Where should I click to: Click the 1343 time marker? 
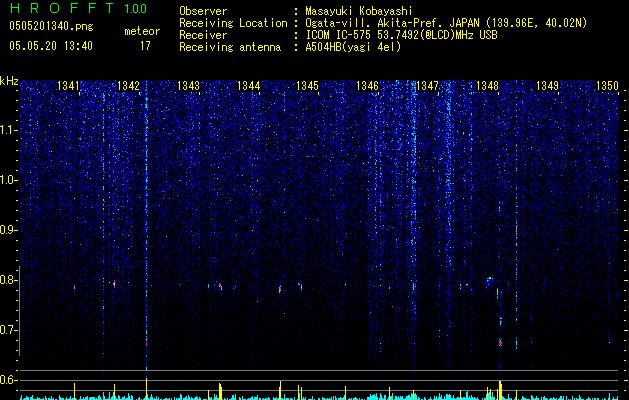pyautogui.click(x=189, y=86)
